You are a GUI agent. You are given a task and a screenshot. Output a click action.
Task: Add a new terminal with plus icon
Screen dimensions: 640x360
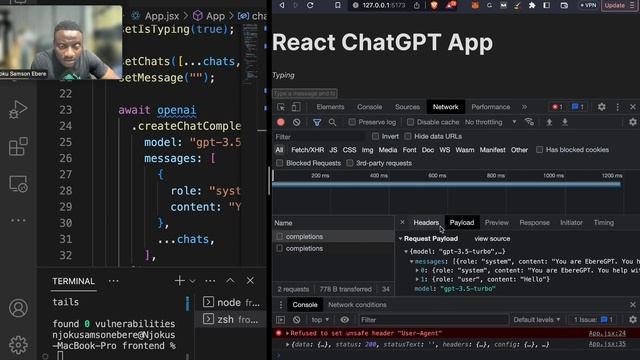pos(179,281)
